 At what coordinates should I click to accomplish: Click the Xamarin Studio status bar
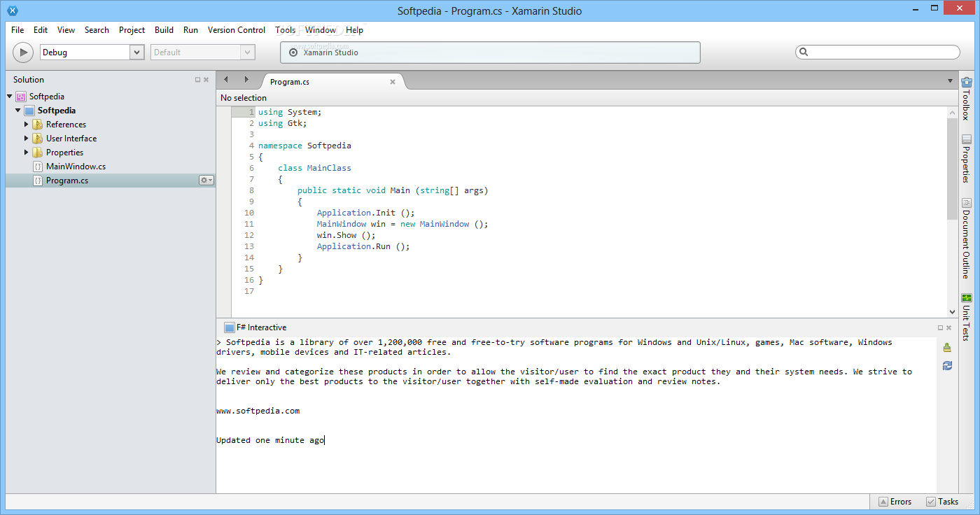[x=490, y=52]
